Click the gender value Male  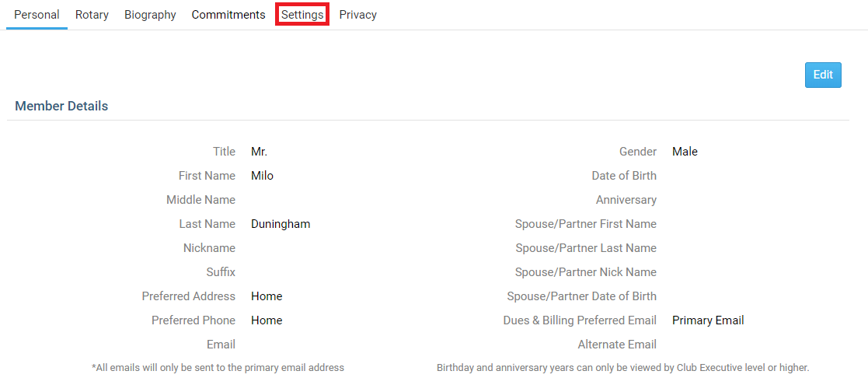pos(685,152)
